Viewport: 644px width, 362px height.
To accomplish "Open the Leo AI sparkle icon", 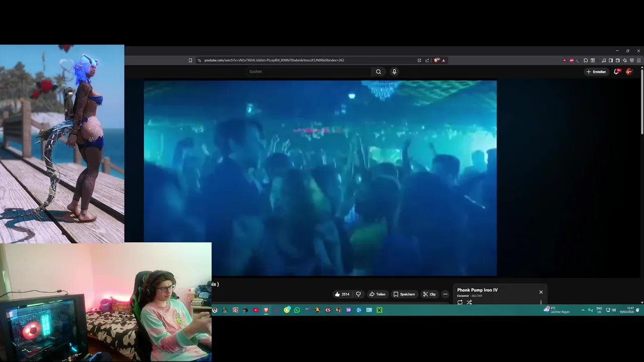I will [x=625, y=60].
